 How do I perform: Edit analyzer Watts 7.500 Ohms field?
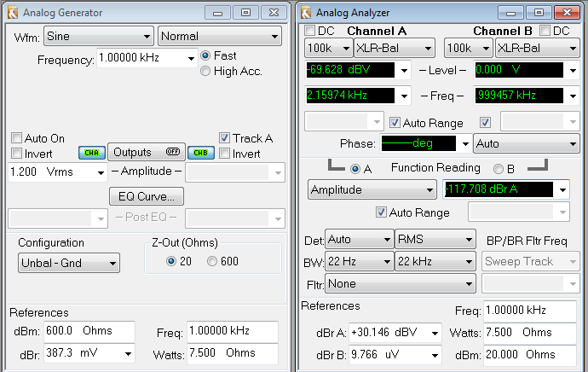coord(529,333)
